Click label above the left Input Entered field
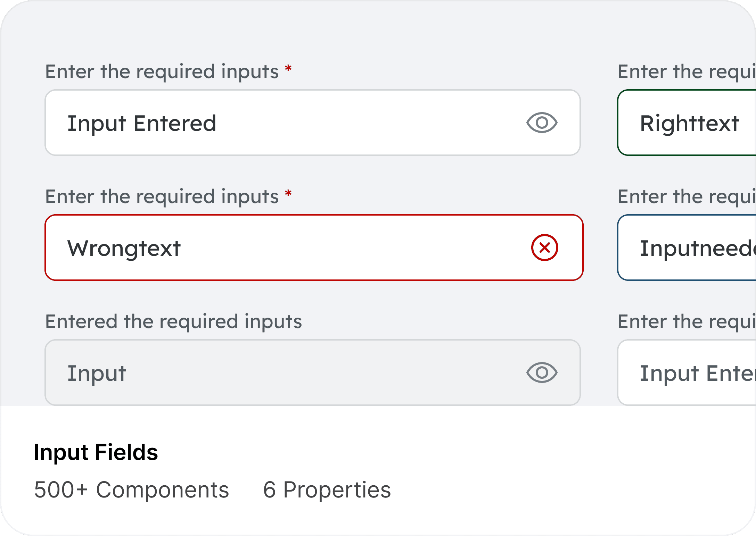 click(162, 72)
